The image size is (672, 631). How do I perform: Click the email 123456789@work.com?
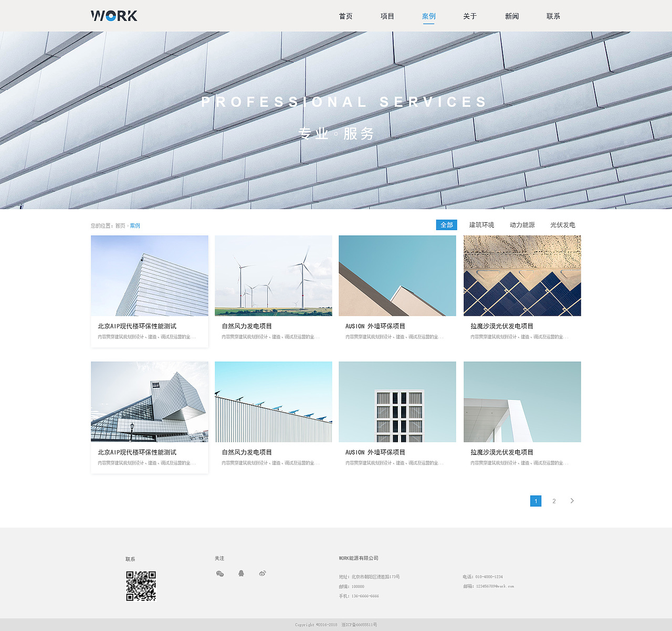point(495,586)
